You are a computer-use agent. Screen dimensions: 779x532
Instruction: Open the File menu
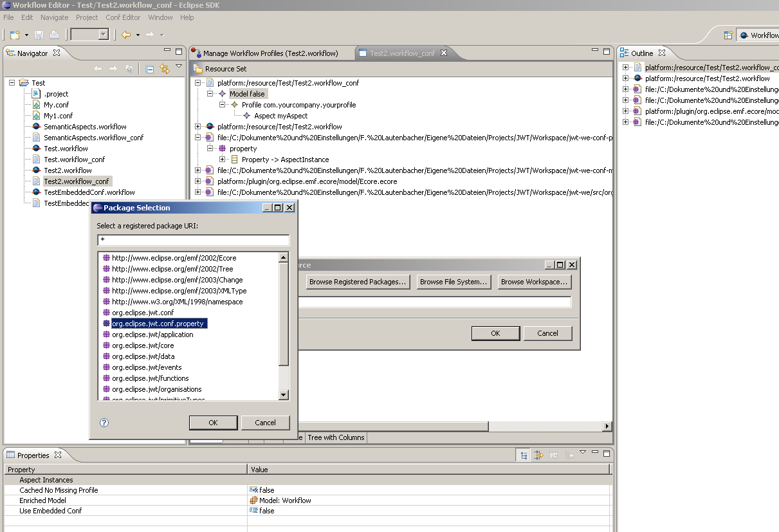click(x=8, y=17)
